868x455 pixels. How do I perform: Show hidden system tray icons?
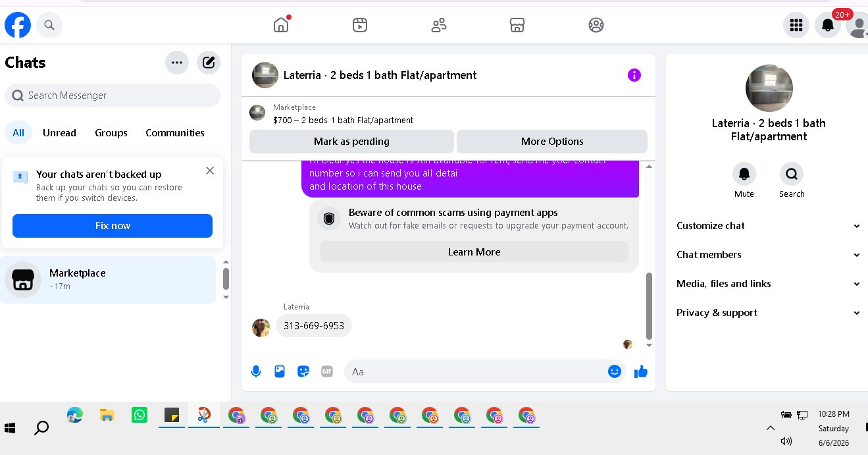(x=771, y=428)
